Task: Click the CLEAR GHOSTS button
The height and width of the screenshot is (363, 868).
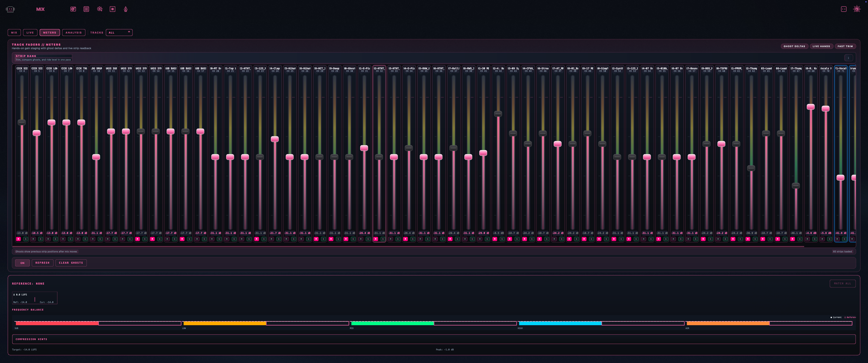Action: point(71,263)
